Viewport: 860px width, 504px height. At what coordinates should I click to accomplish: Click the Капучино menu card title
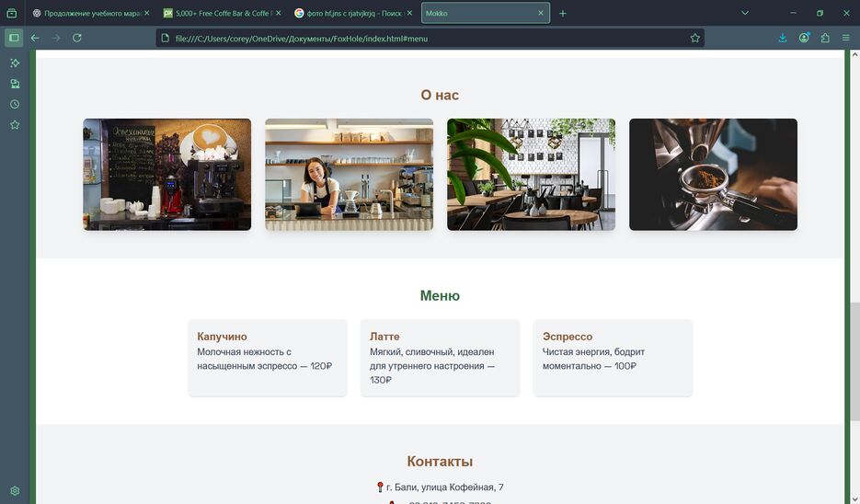pyautogui.click(x=223, y=337)
